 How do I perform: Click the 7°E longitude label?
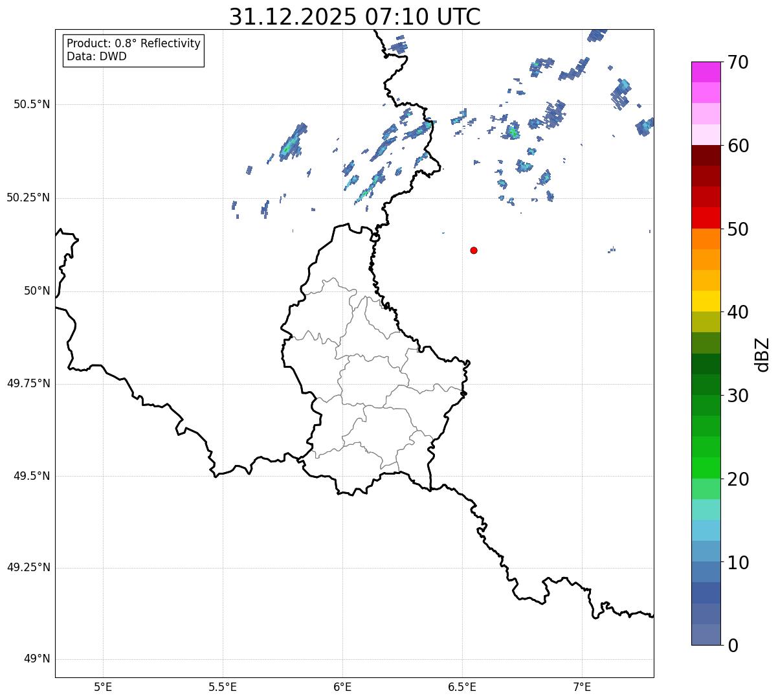pyautogui.click(x=582, y=686)
